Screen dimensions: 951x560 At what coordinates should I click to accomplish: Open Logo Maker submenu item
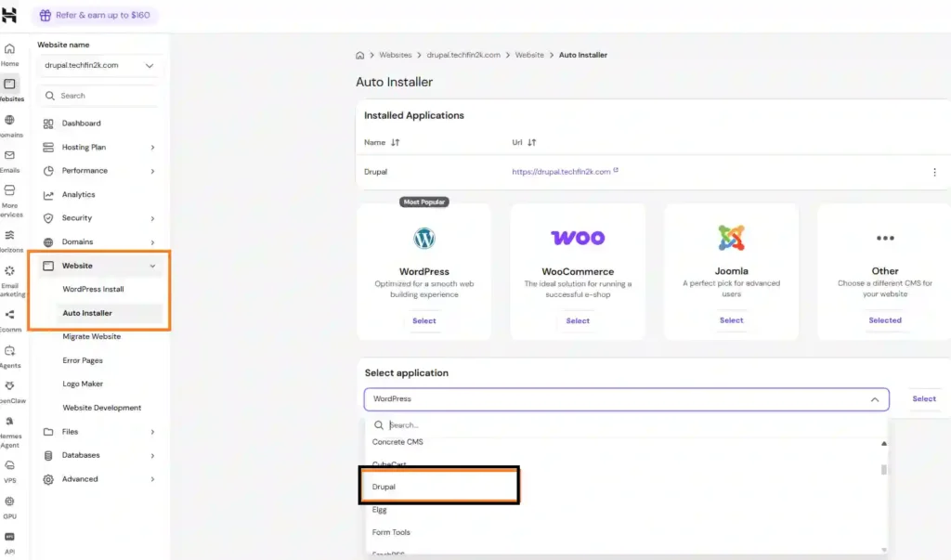point(83,384)
